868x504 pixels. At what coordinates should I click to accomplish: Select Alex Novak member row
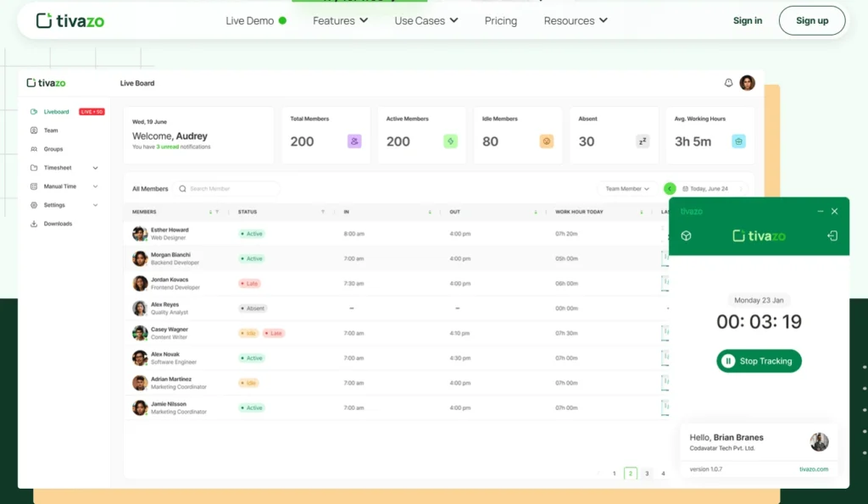point(397,358)
